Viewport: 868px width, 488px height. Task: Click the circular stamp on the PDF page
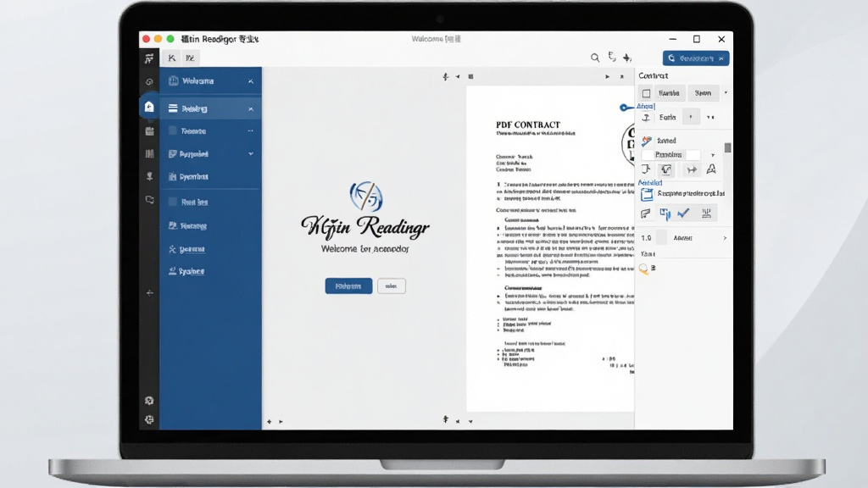(628, 144)
